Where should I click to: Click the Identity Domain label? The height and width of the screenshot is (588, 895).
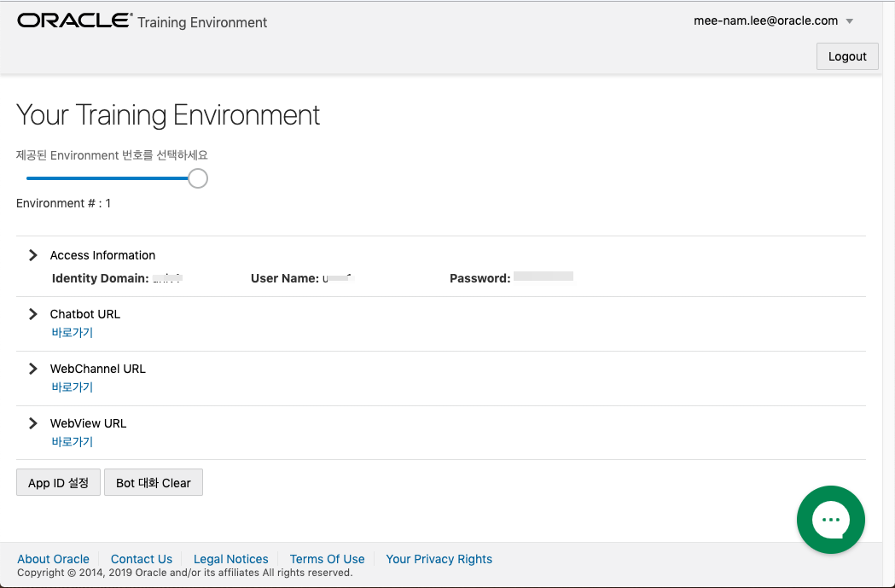(101, 278)
